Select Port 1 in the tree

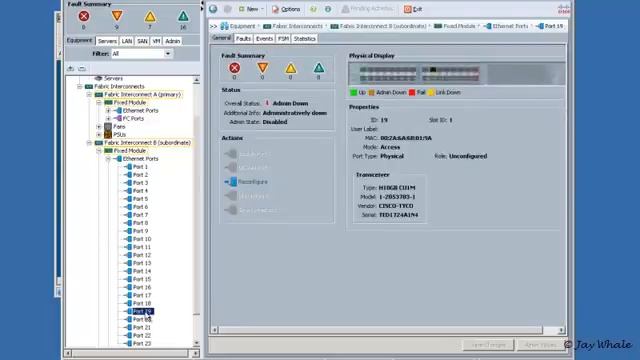(x=140, y=167)
